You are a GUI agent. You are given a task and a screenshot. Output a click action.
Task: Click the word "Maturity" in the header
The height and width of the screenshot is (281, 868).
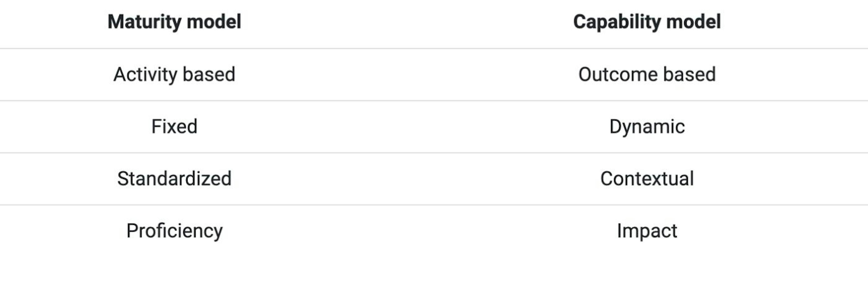145,22
